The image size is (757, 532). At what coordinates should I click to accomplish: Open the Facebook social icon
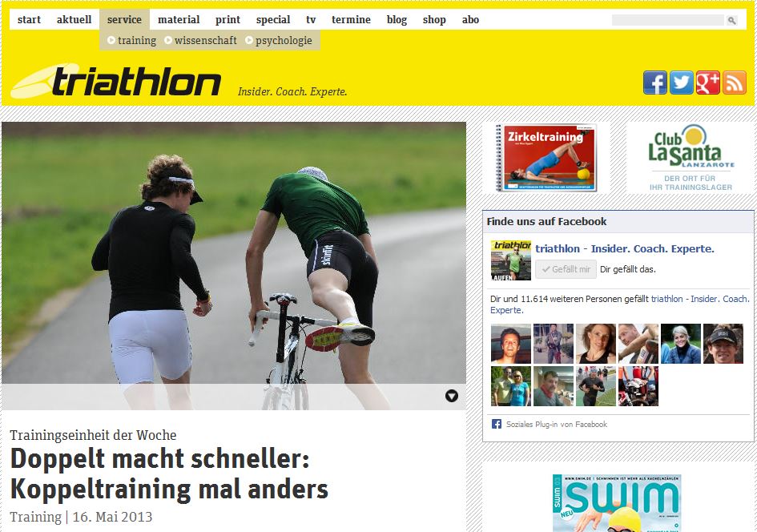(x=655, y=83)
